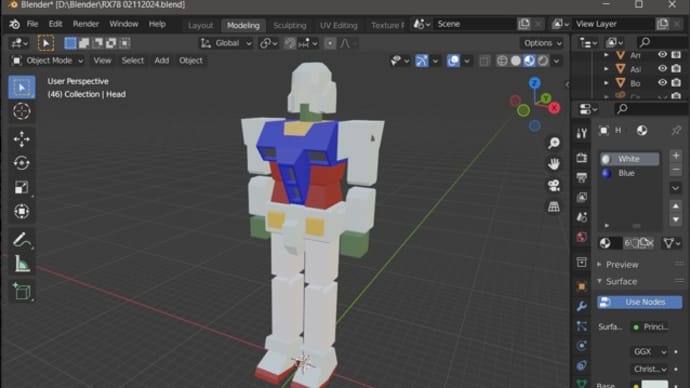Select the Measure tool

pyautogui.click(x=21, y=264)
